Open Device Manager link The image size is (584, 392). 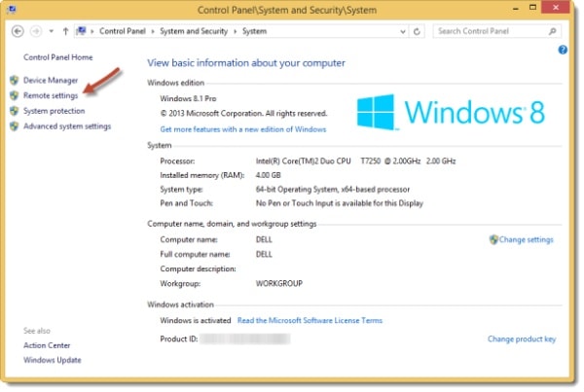pos(51,81)
